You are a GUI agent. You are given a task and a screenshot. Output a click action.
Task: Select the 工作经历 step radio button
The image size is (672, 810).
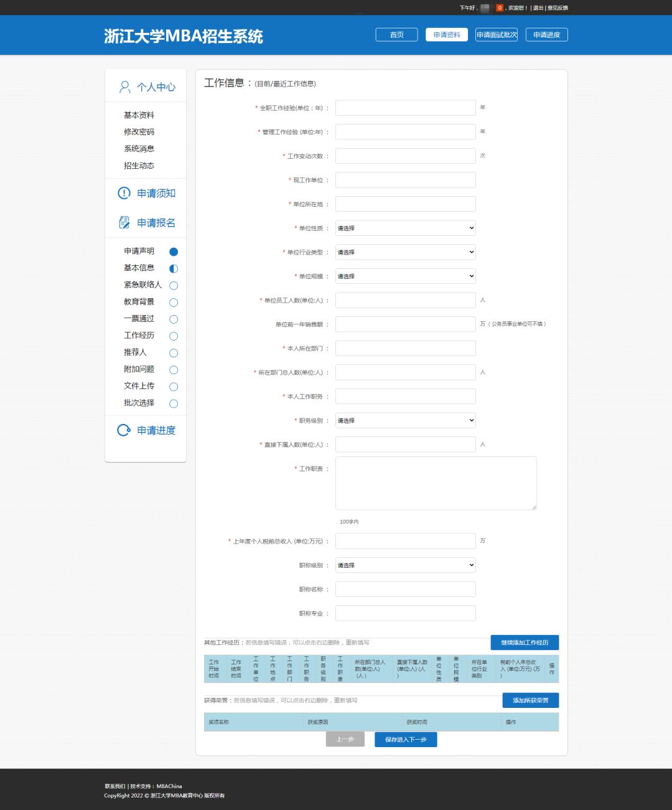(x=173, y=336)
